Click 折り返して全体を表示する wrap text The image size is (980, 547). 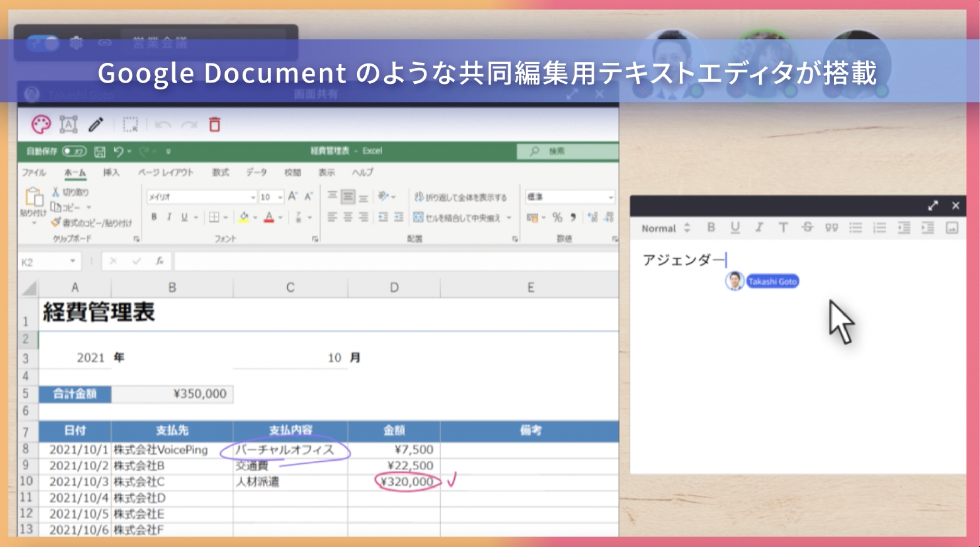460,197
